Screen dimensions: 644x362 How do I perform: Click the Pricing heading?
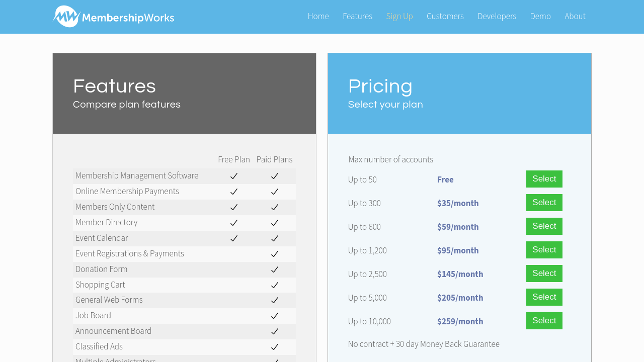(380, 86)
